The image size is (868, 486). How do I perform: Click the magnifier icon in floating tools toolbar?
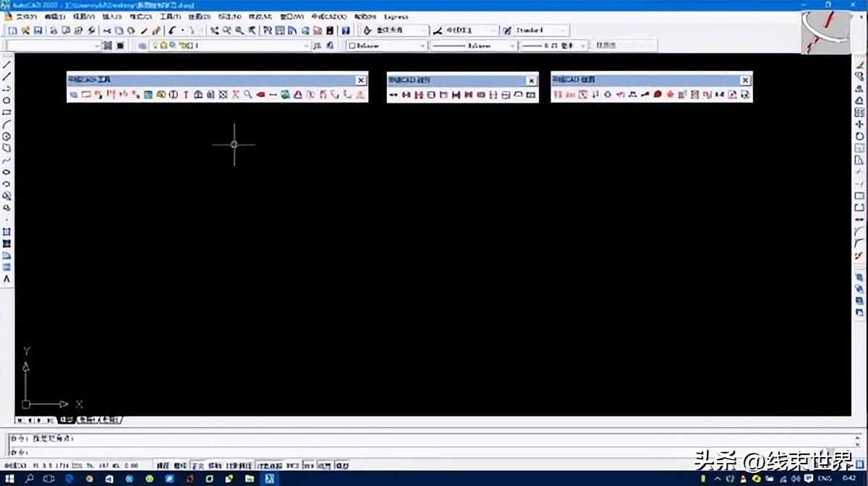coord(247,95)
